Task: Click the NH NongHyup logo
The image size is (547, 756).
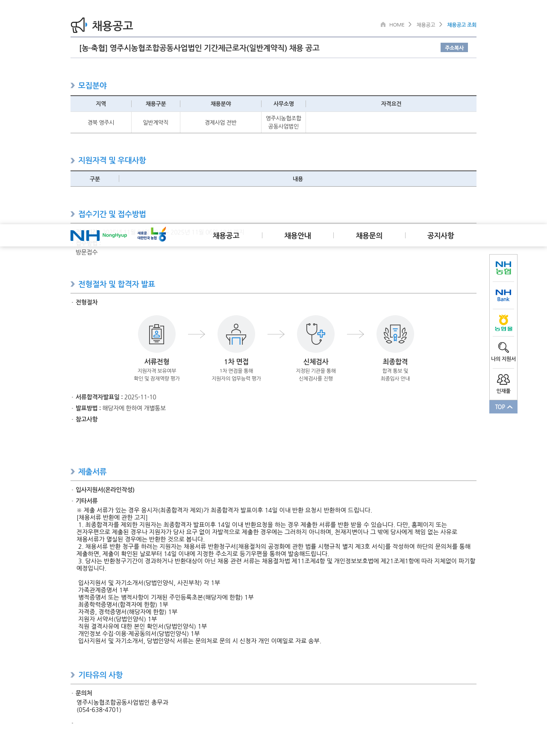Action: [99, 235]
